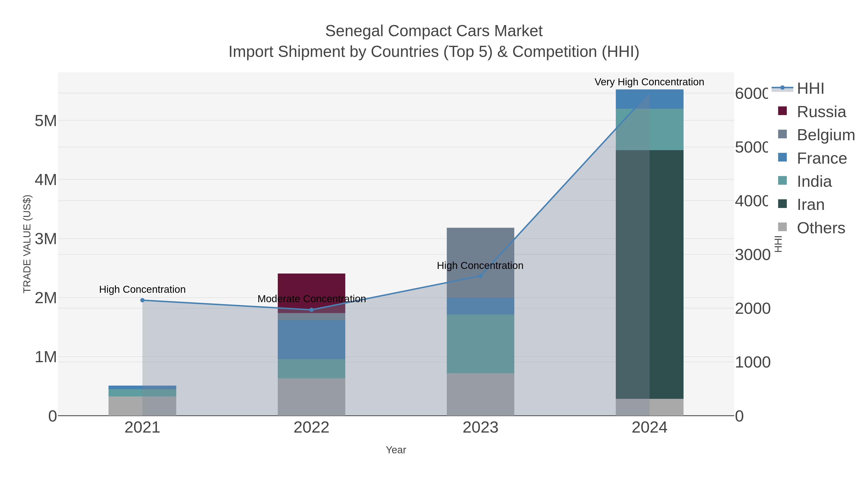Click the Others segment in 2023 bar
868x488 pixels.
pyautogui.click(x=481, y=394)
